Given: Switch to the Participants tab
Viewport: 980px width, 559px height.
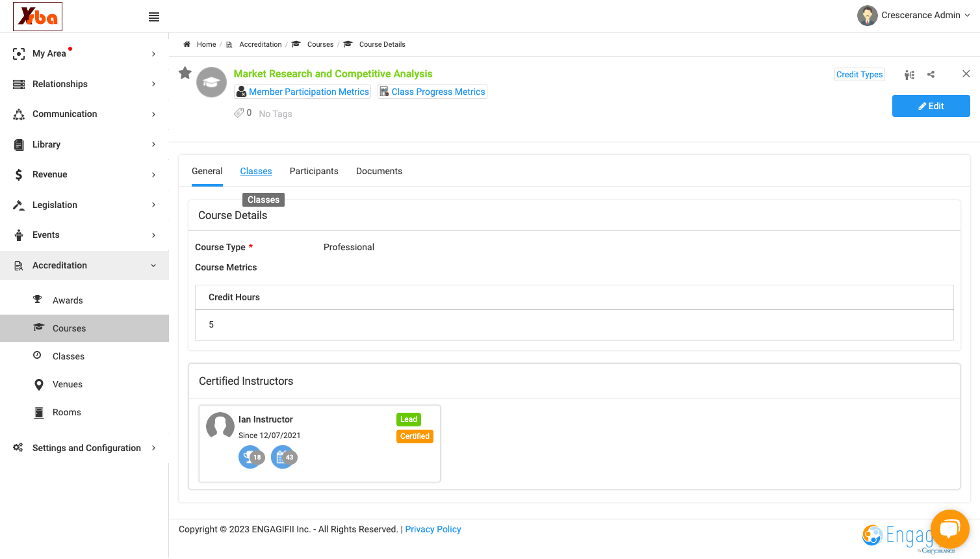Looking at the screenshot, I should tap(314, 171).
